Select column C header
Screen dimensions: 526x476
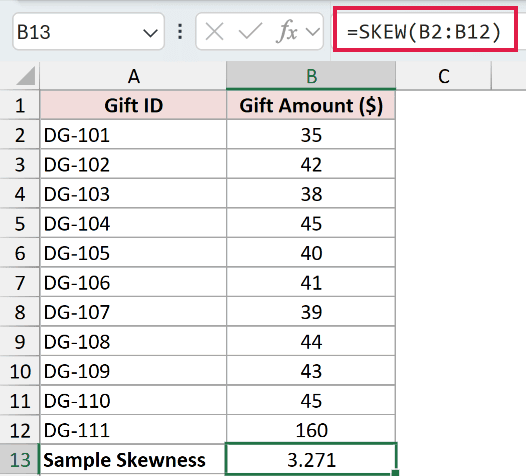click(443, 76)
